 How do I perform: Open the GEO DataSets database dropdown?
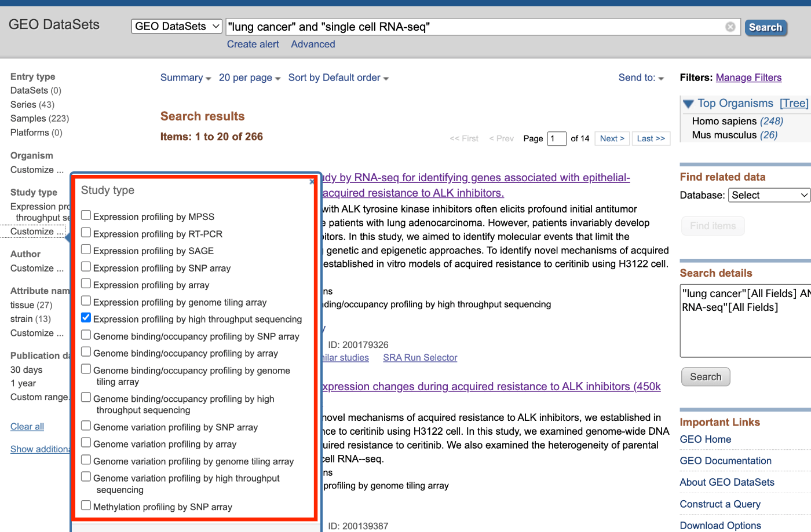[177, 26]
